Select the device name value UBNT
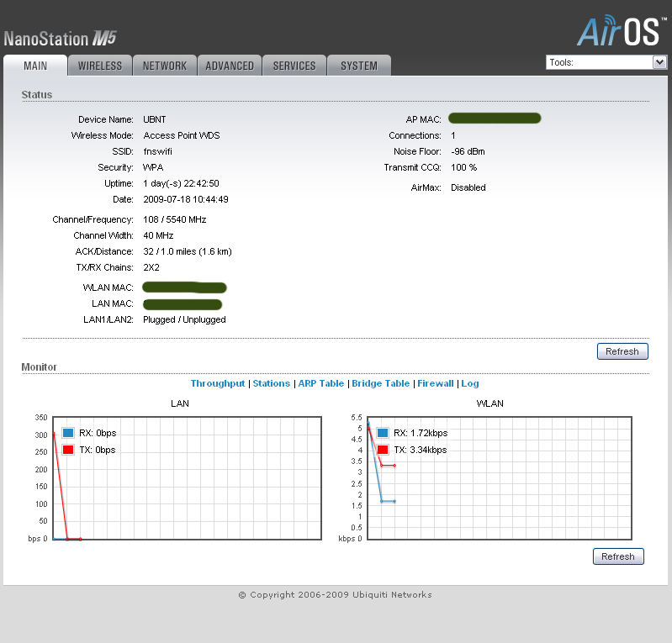The image size is (672, 643). [154, 119]
